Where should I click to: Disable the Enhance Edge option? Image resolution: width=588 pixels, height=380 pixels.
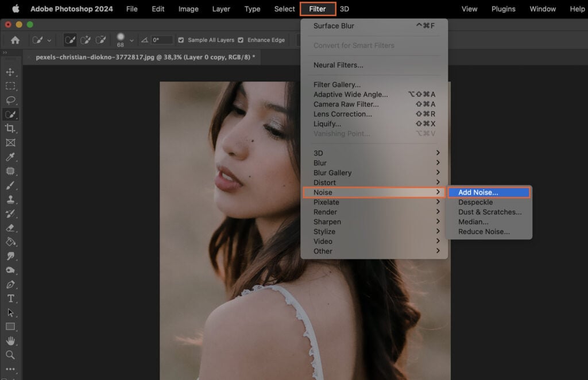(240, 40)
